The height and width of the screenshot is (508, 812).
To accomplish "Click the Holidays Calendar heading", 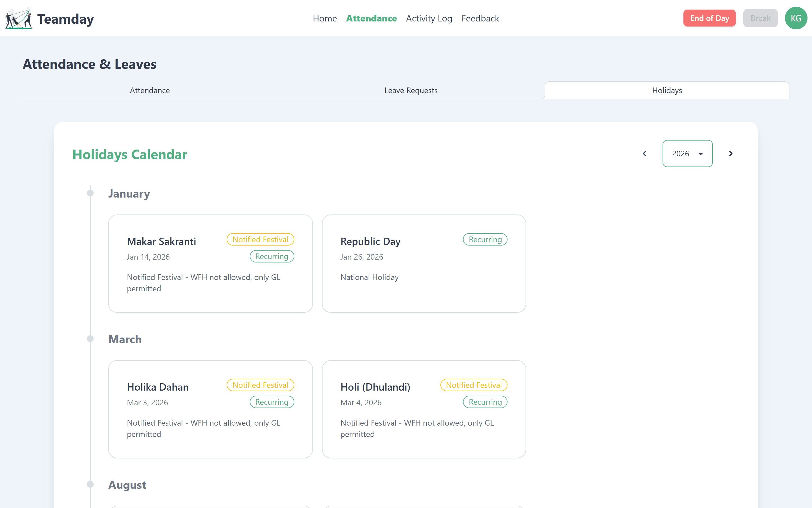I will (x=129, y=155).
